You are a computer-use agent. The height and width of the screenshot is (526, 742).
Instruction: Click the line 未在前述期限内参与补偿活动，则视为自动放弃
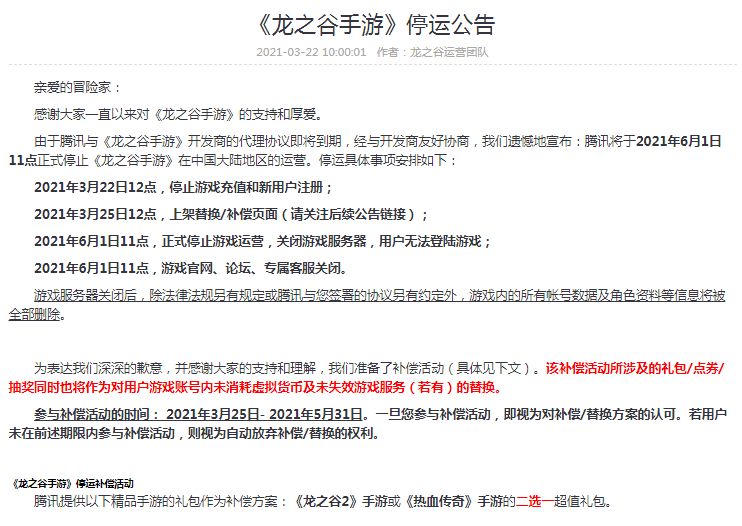pos(194,433)
